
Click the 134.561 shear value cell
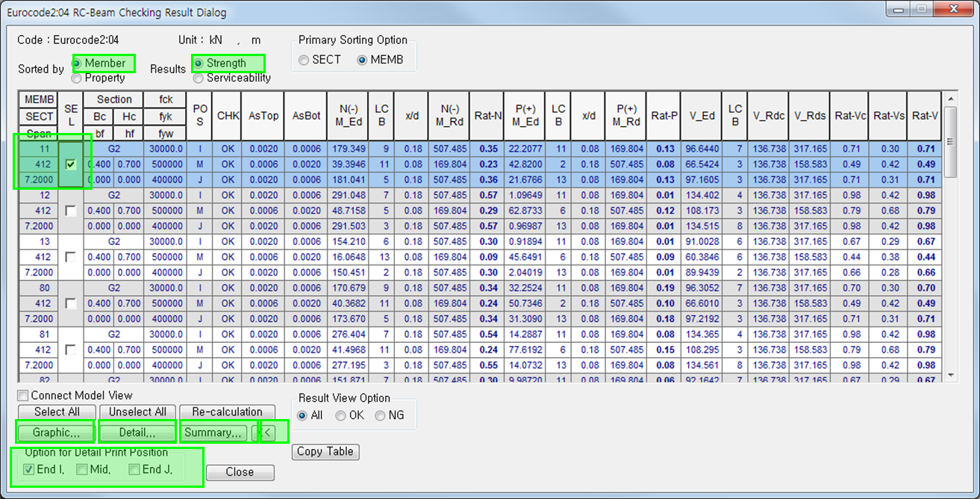click(x=702, y=365)
